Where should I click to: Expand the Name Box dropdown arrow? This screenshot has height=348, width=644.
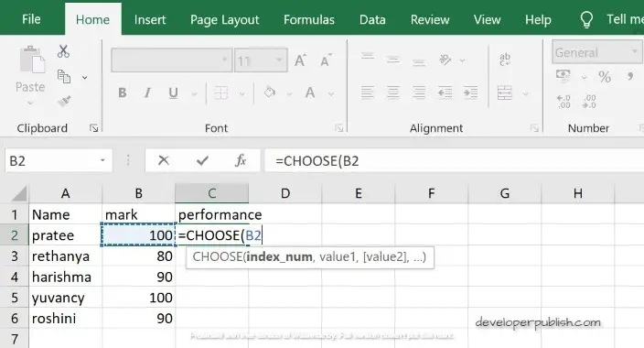(x=102, y=160)
